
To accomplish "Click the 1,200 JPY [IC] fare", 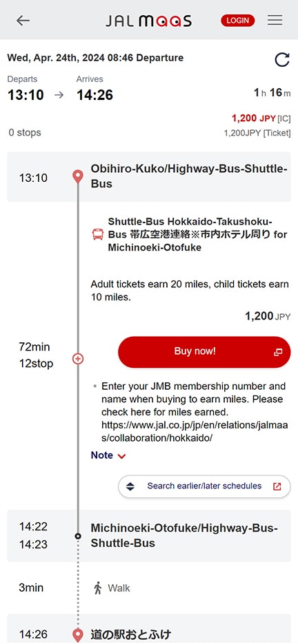I will [x=261, y=118].
